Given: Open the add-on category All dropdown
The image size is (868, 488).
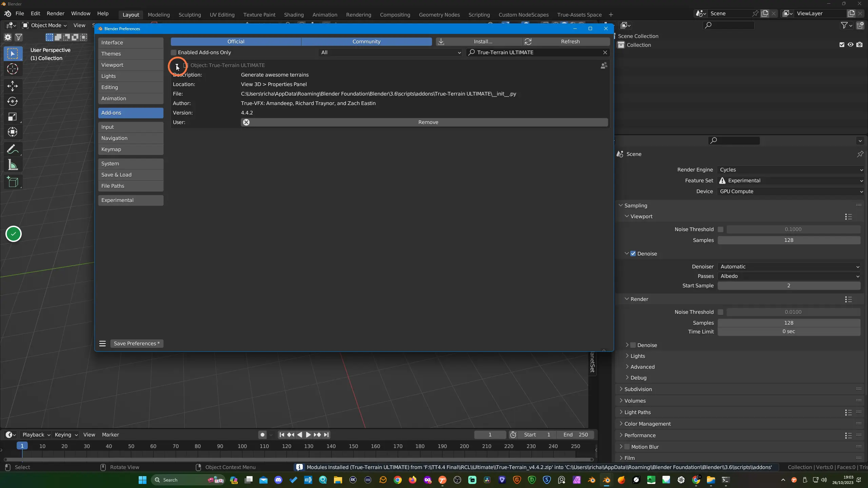Looking at the screenshot, I should (391, 53).
